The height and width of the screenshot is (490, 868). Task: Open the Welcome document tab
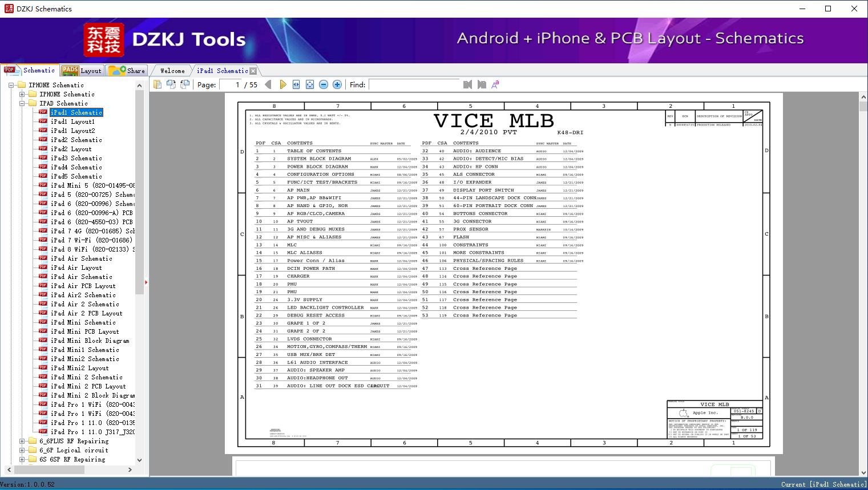(172, 71)
